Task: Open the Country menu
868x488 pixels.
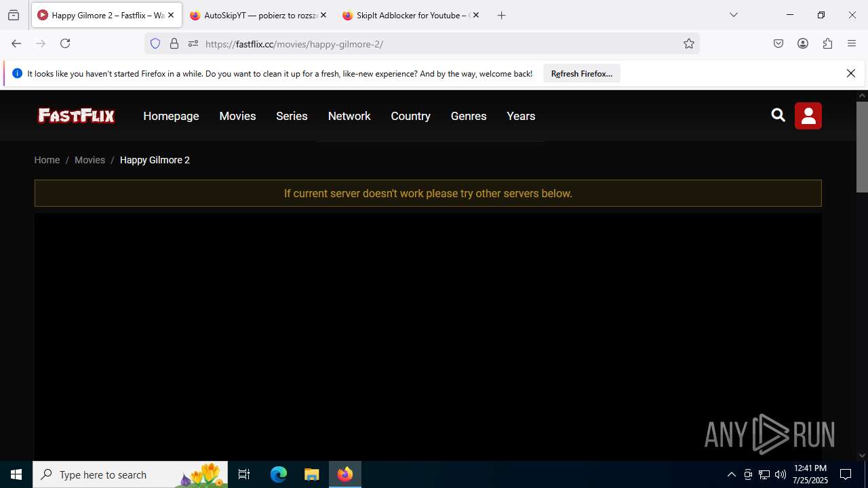Action: (410, 116)
